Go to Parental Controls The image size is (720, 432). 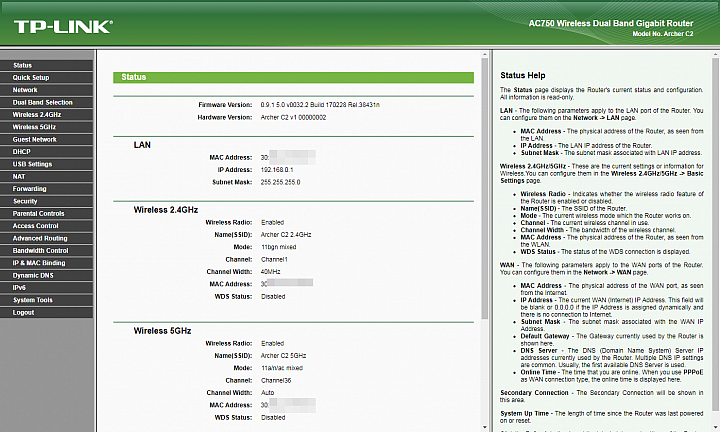[x=46, y=213]
